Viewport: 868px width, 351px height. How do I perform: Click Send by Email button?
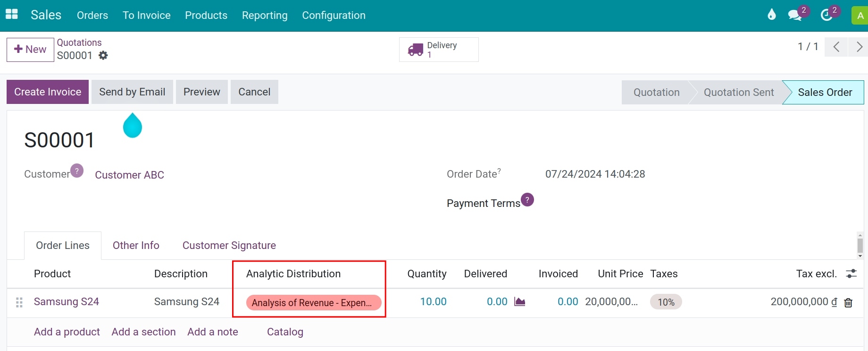pos(132,92)
